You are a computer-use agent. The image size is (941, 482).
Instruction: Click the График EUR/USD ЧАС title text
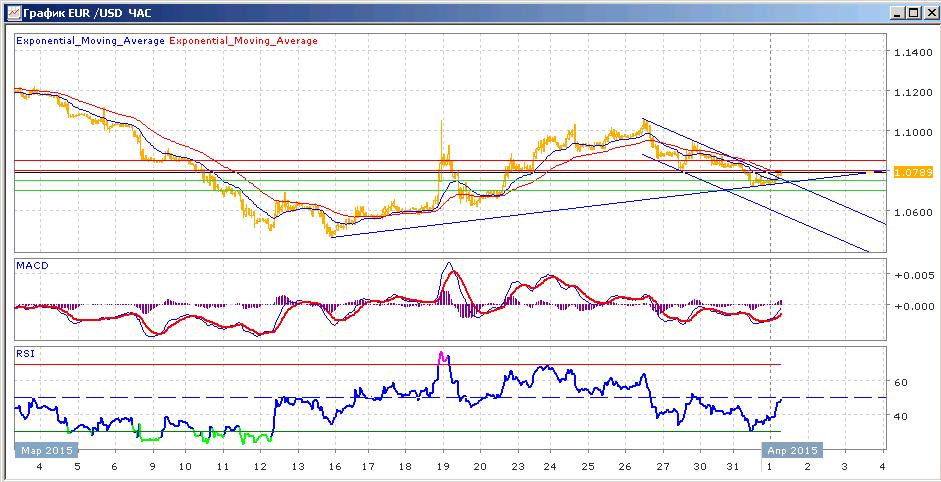[87, 13]
